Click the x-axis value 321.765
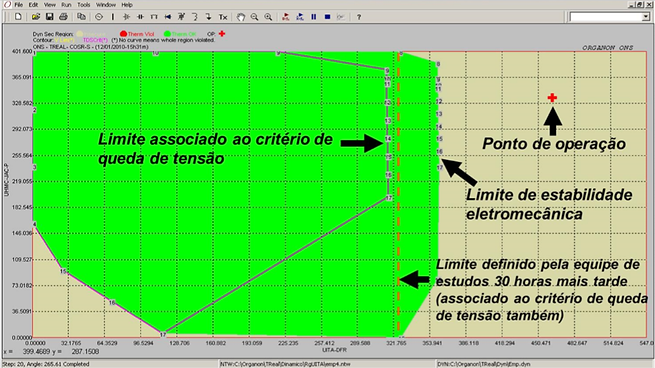 point(396,343)
